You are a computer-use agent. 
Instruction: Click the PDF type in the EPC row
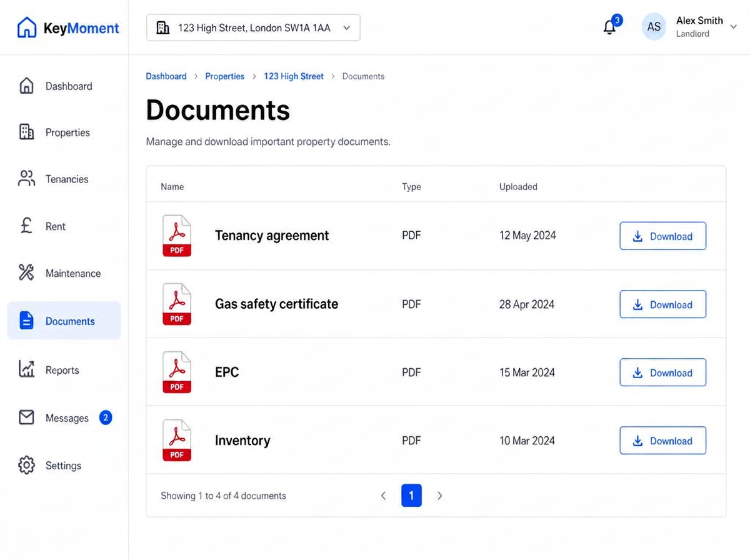pyautogui.click(x=411, y=372)
